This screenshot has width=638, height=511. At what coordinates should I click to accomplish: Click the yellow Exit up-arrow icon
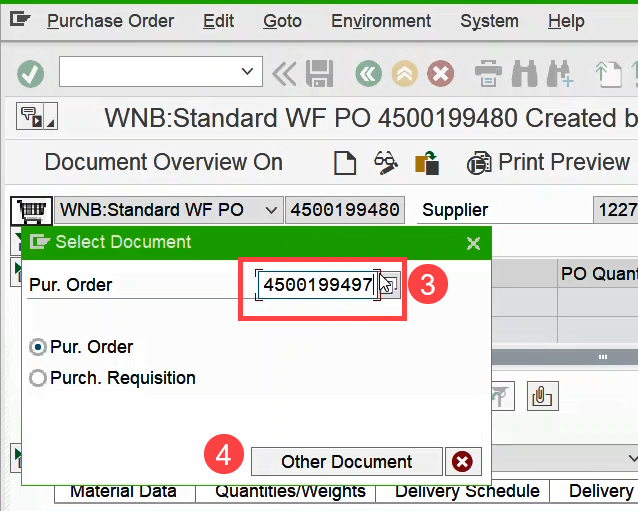(x=404, y=73)
